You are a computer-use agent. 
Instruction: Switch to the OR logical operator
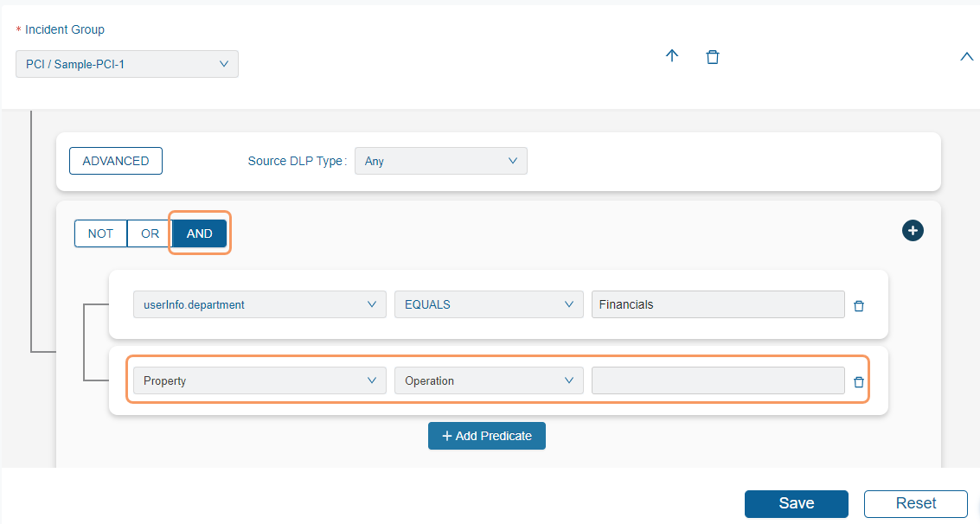(149, 233)
